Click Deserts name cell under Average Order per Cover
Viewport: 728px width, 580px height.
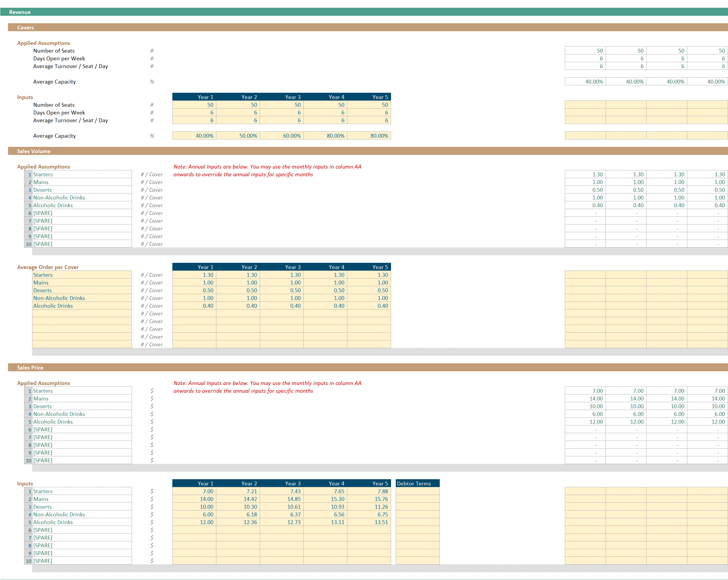point(82,290)
